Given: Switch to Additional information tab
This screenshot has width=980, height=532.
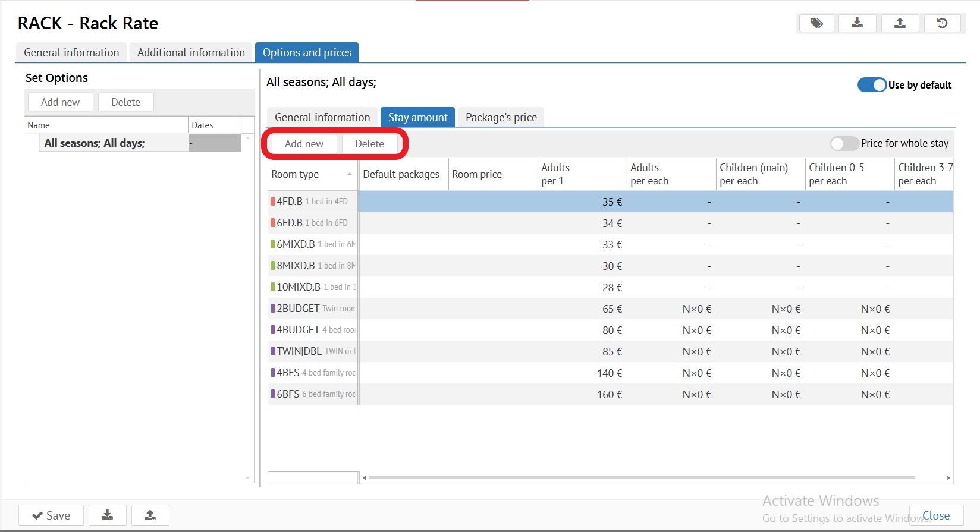Looking at the screenshot, I should click(191, 52).
